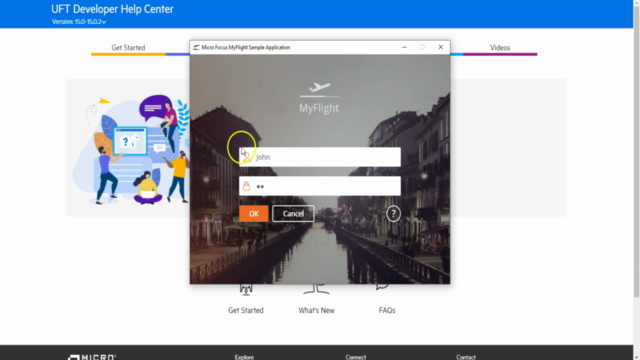
Task: Click the Connect footer heading
Action: coord(356,357)
